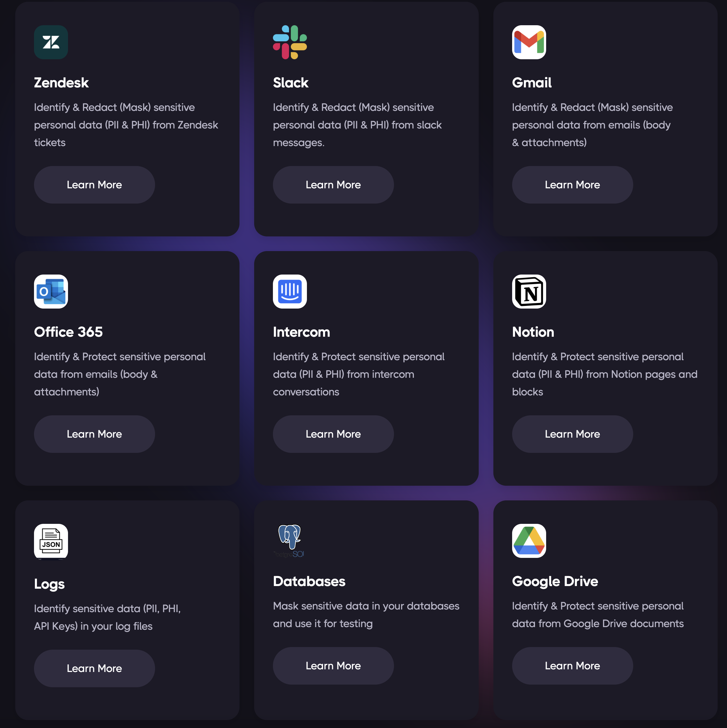Select Learn More for Google Drive

click(572, 666)
